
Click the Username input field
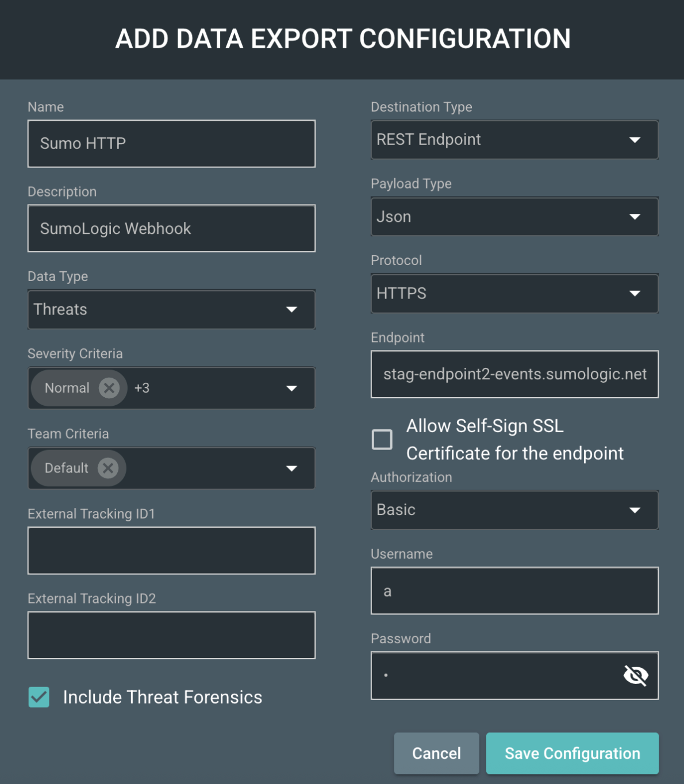tap(514, 591)
